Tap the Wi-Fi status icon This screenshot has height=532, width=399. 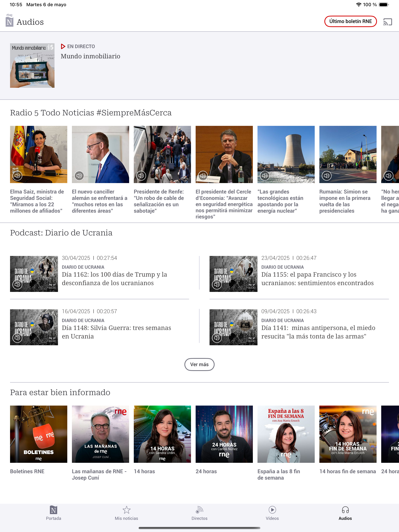pos(359,5)
